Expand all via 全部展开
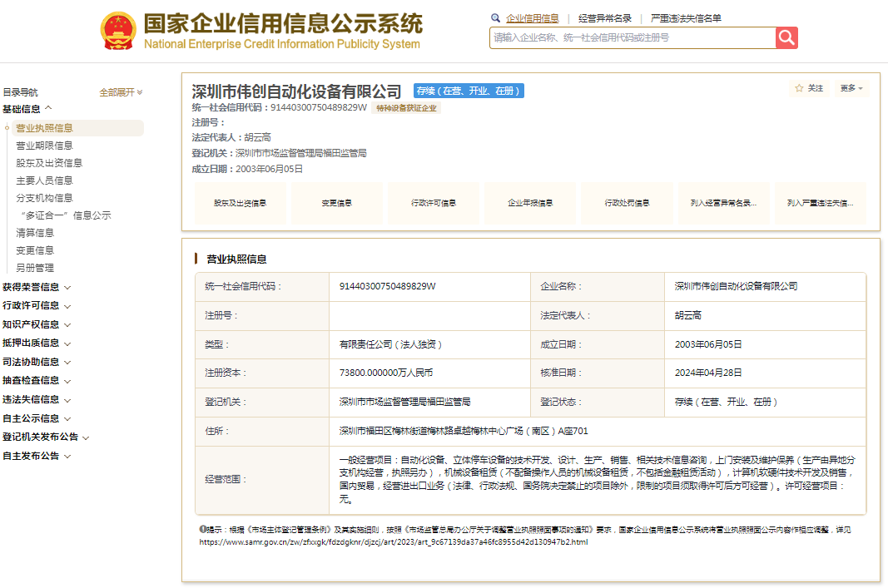 tap(121, 92)
